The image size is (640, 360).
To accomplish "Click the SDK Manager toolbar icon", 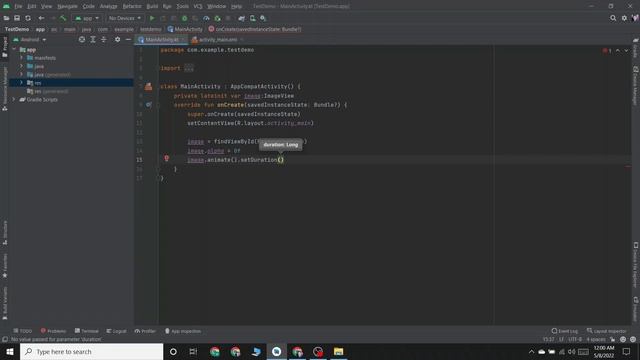I will tap(263, 18).
